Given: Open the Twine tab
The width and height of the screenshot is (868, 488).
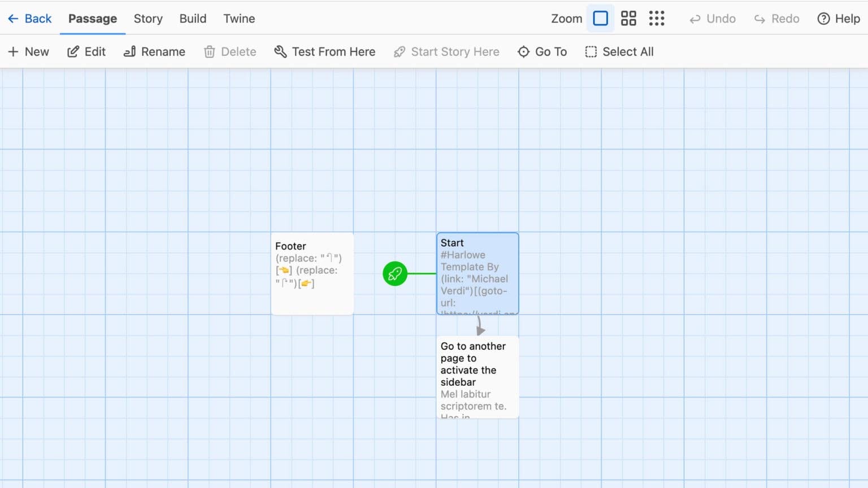Looking at the screenshot, I should tap(239, 19).
